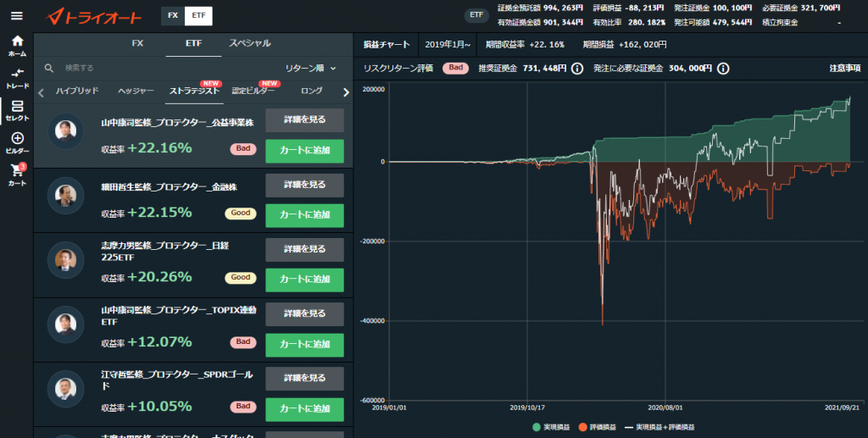Screen dimensions: 868x438
Task: Switch top toggle to FX
Action: pos(173,15)
